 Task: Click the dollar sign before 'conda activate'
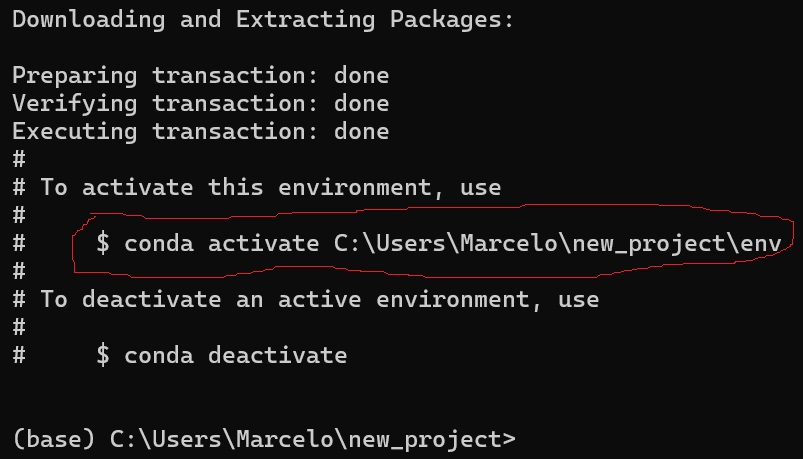point(103,243)
